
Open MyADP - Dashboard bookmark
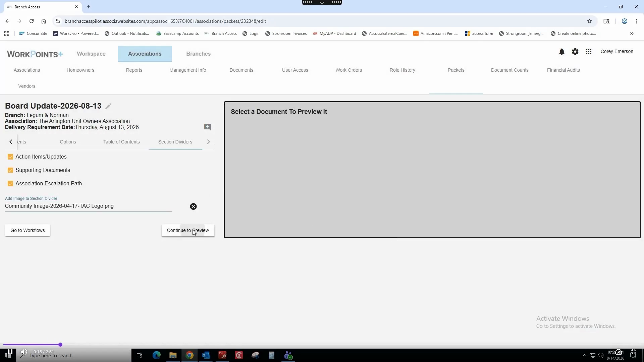point(334,34)
